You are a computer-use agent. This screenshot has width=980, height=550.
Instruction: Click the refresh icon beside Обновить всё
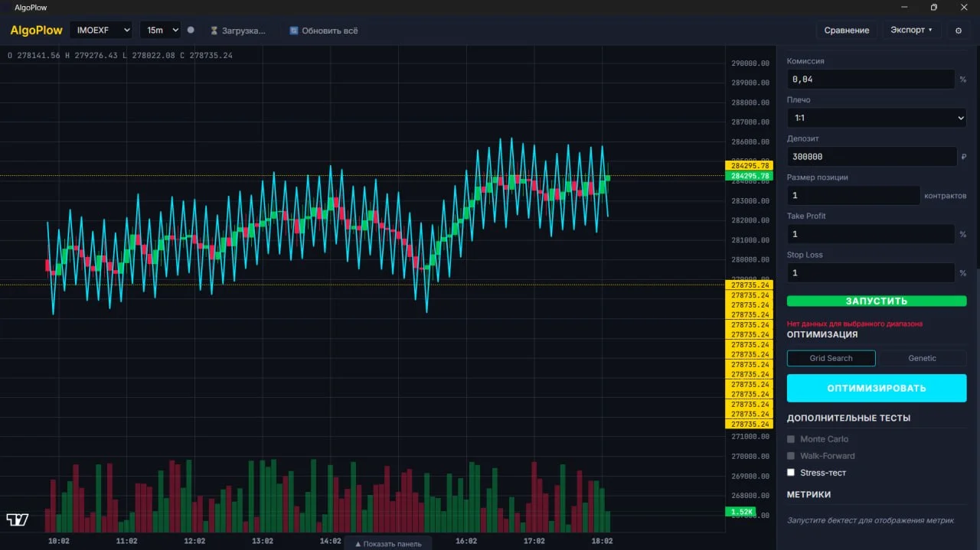point(293,31)
